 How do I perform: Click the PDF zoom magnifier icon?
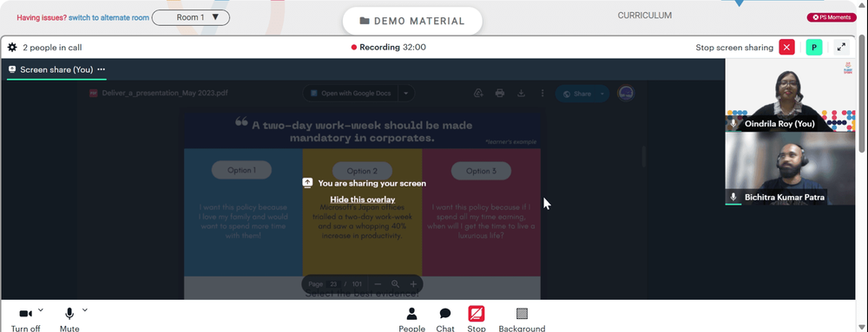[x=395, y=284]
